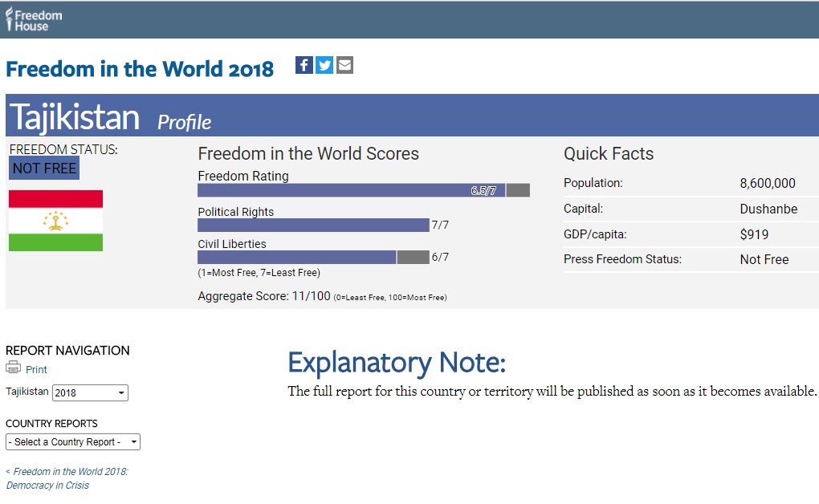
Task: Click the Tajikistan flag image
Action: click(x=55, y=221)
